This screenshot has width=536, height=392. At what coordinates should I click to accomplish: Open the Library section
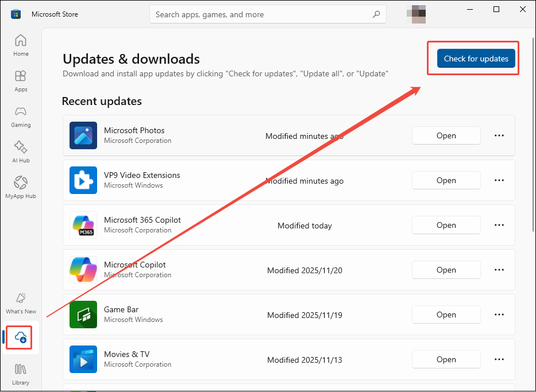[x=21, y=374]
